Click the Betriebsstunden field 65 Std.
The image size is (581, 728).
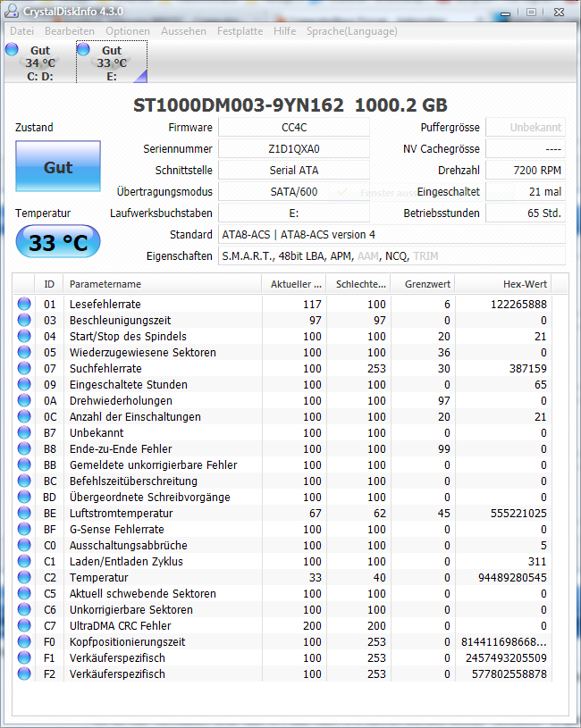point(526,213)
